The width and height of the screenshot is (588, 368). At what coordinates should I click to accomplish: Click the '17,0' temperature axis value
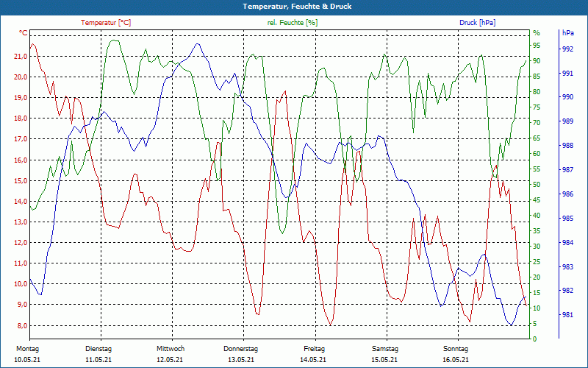[x=21, y=139]
